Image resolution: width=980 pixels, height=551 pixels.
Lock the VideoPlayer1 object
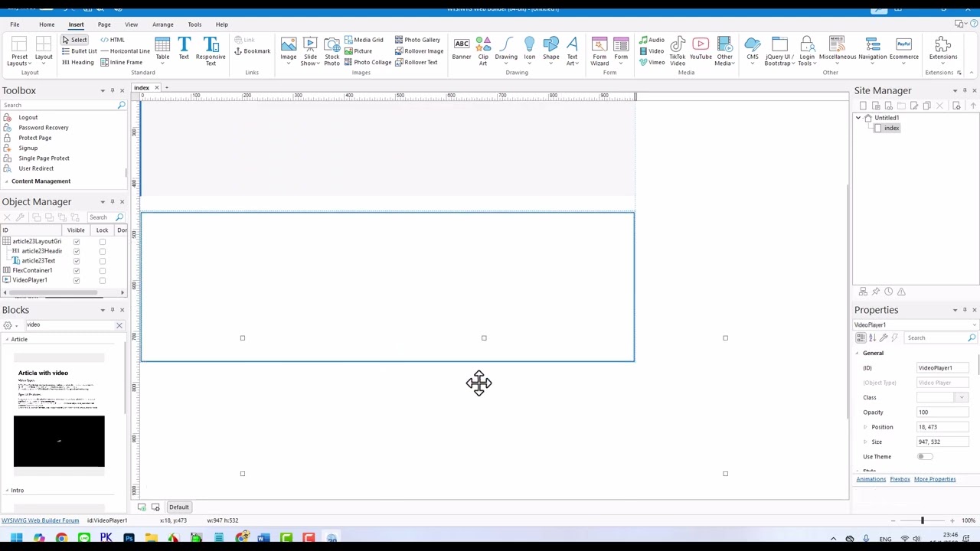coord(103,280)
